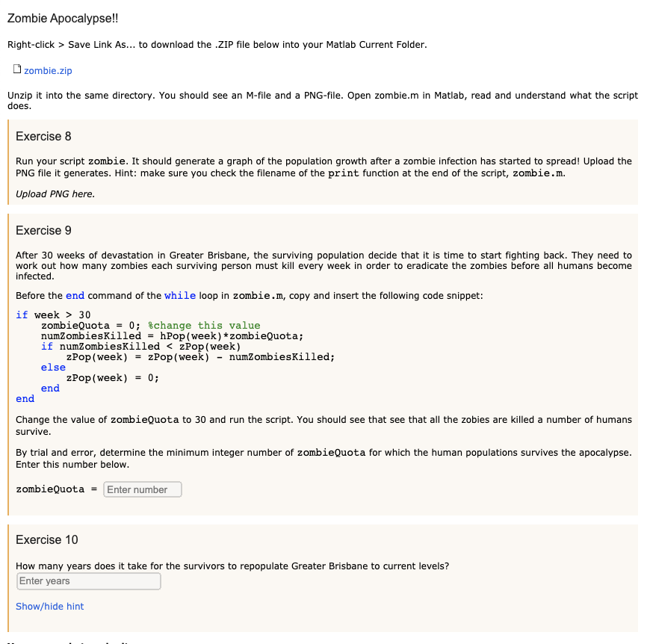Click the Zombie Apocalypse!! page title

(59, 17)
